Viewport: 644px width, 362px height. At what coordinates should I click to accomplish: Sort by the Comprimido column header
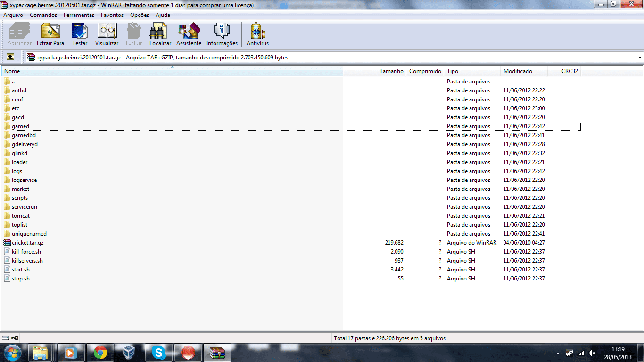coord(425,71)
